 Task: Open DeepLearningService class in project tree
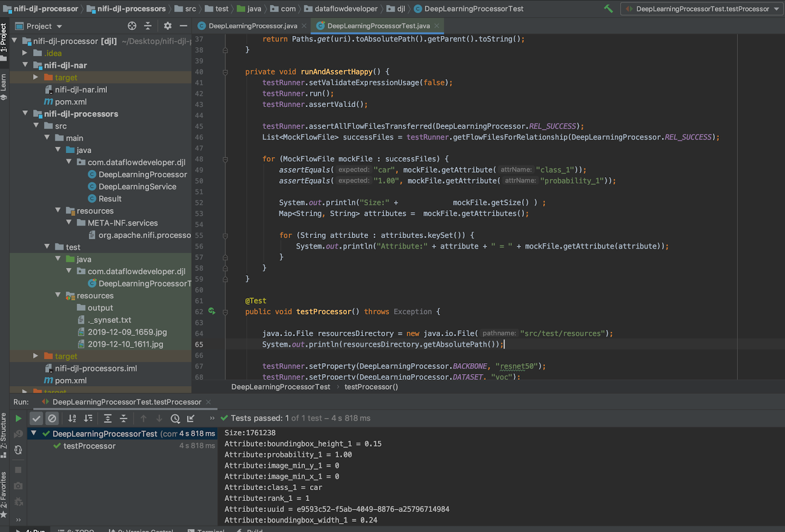coord(137,186)
